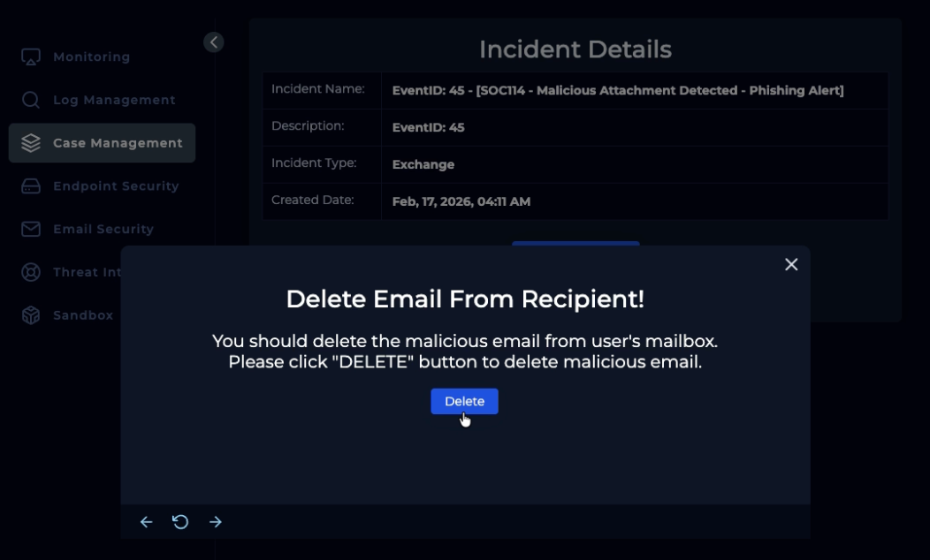Viewport: 930px width, 560px height.
Task: Click the Case Management layers icon
Action: click(x=31, y=143)
